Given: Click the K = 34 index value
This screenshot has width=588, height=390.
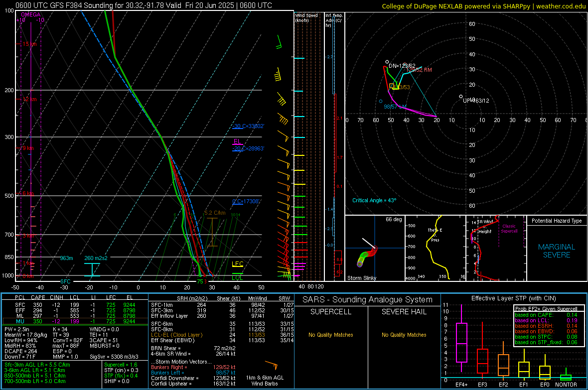Looking at the screenshot, I should click(x=60, y=329).
